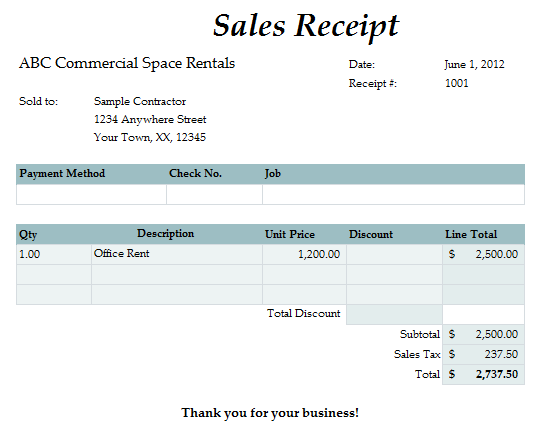Click the Sample Contractor name field
The width and height of the screenshot is (540, 428).
tap(140, 101)
